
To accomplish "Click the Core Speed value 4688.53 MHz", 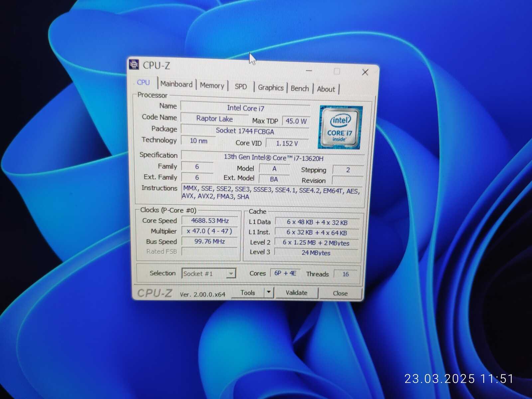I will (x=210, y=220).
